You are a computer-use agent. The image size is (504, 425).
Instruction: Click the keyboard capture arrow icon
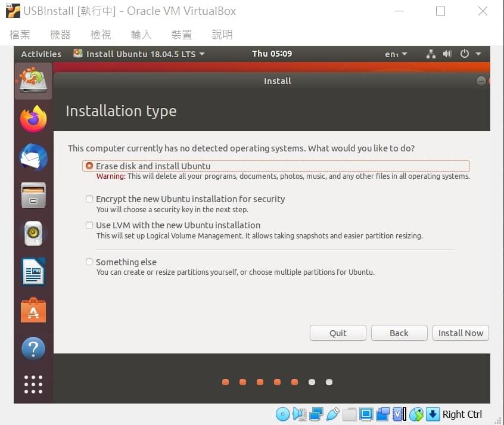tap(433, 414)
